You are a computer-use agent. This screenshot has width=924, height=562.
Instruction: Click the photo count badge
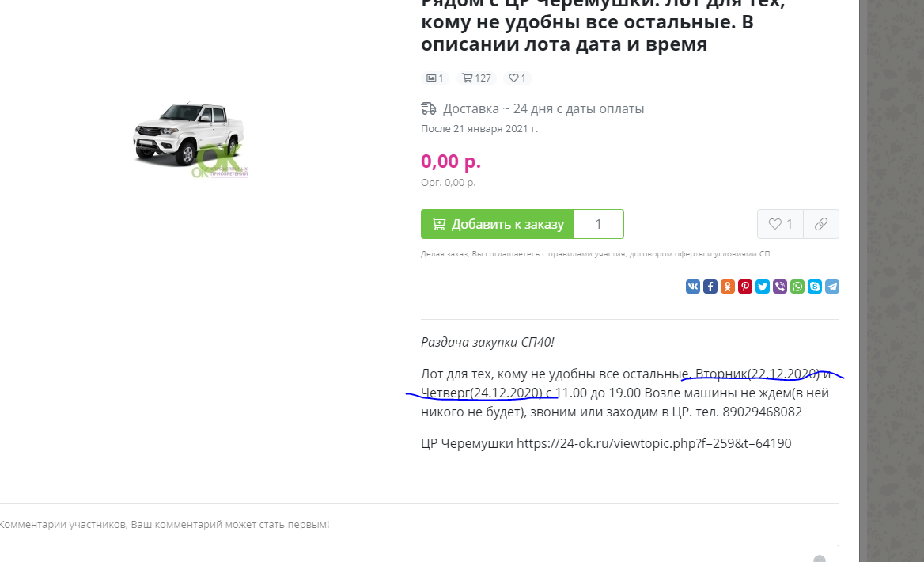[435, 78]
